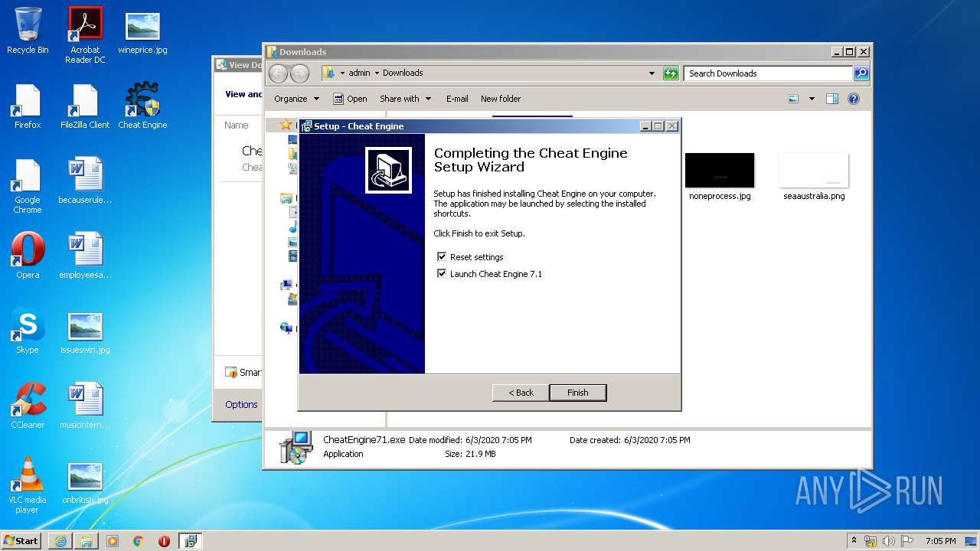Open Google Chrome desktop shortcut
The height and width of the screenshot is (551, 980).
28,186
